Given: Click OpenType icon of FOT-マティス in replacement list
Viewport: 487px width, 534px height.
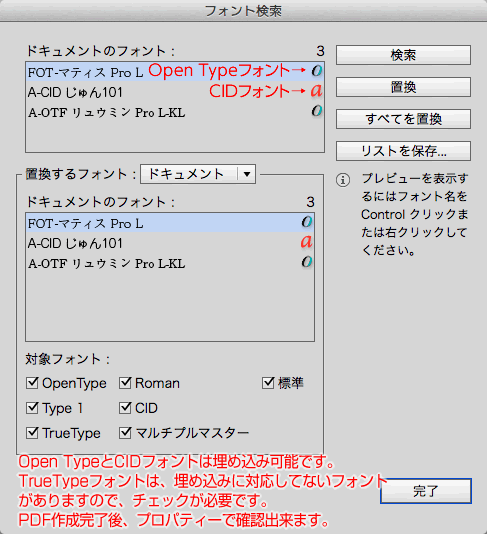Looking at the screenshot, I should [x=307, y=222].
